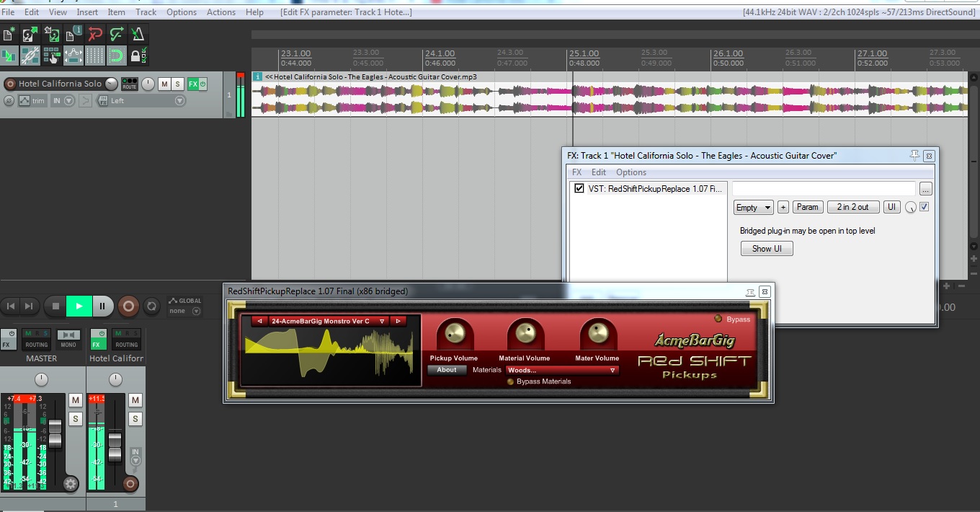980x512 pixels.
Task: Adjust the track pan knob in panel
Action: 148,84
